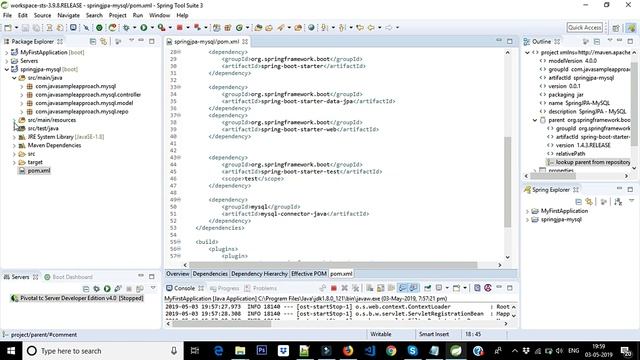Open the Debug button dropdown arrow
Screen dimensions: 640x360
point(134,28)
